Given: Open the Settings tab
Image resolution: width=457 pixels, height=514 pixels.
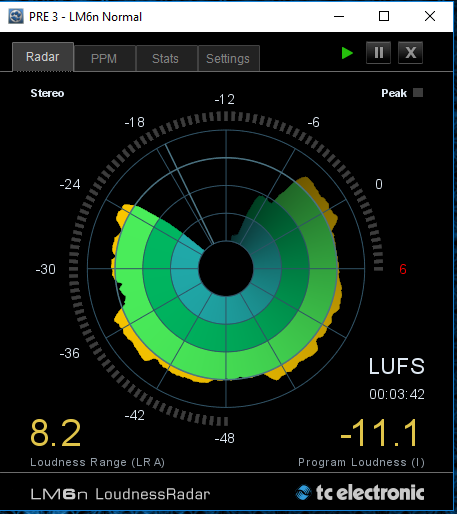Looking at the screenshot, I should pyautogui.click(x=229, y=59).
